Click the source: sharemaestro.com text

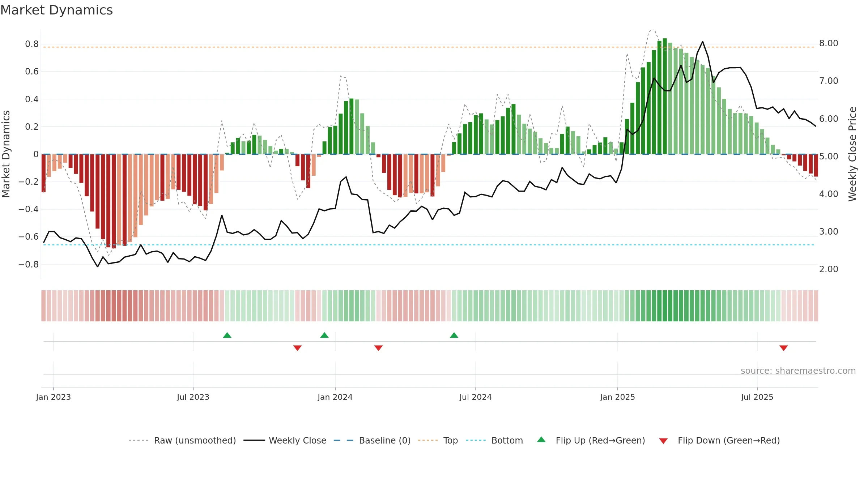coord(798,371)
